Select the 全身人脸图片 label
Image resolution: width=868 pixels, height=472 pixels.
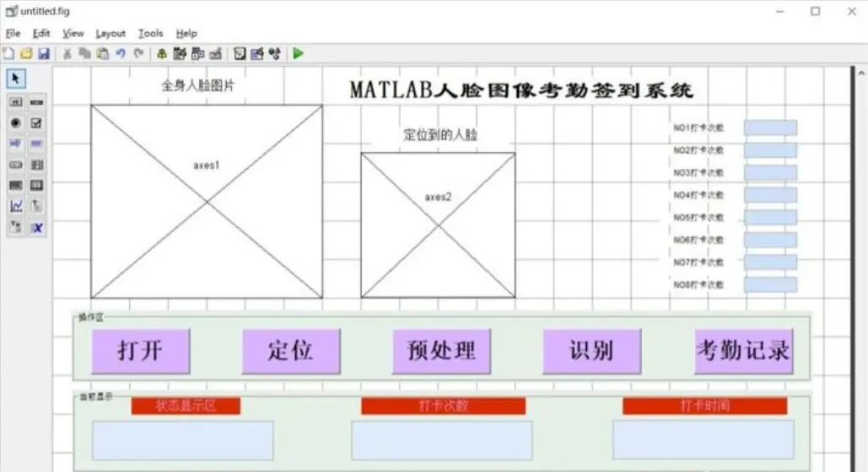[x=198, y=86]
